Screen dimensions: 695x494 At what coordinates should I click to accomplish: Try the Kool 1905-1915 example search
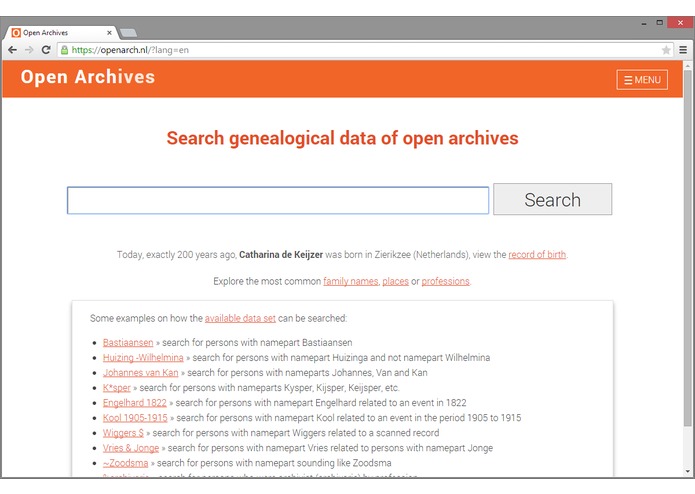[135, 418]
